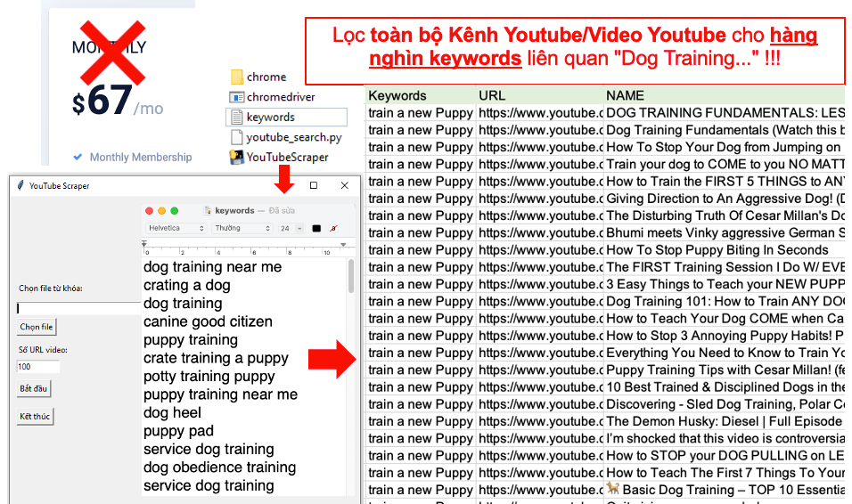Pick the black text color swatch

[316, 229]
